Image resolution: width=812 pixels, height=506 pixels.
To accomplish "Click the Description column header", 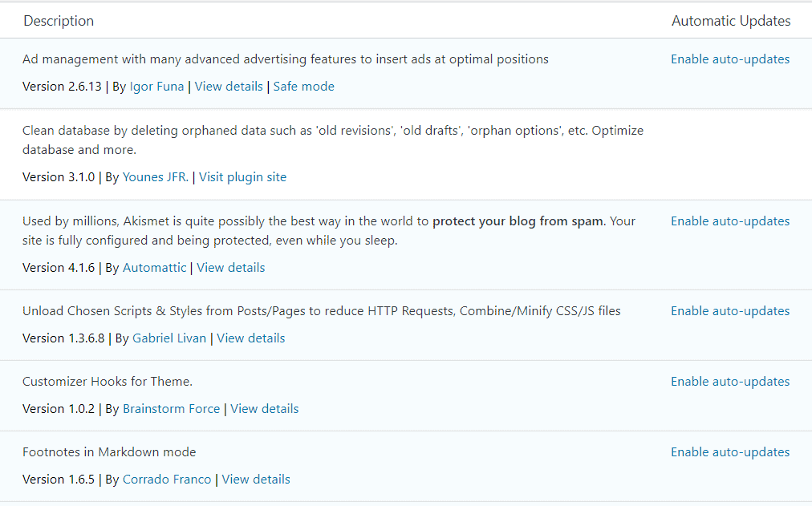I will pos(59,21).
